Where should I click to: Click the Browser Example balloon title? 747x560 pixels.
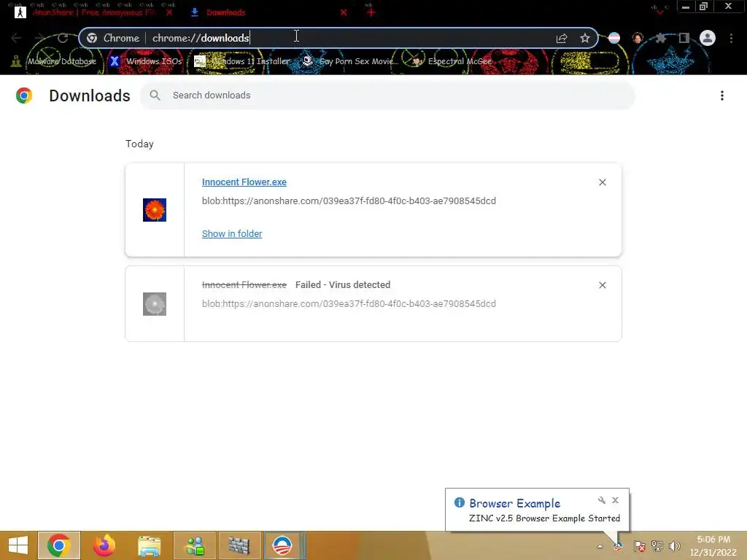pyautogui.click(x=514, y=503)
